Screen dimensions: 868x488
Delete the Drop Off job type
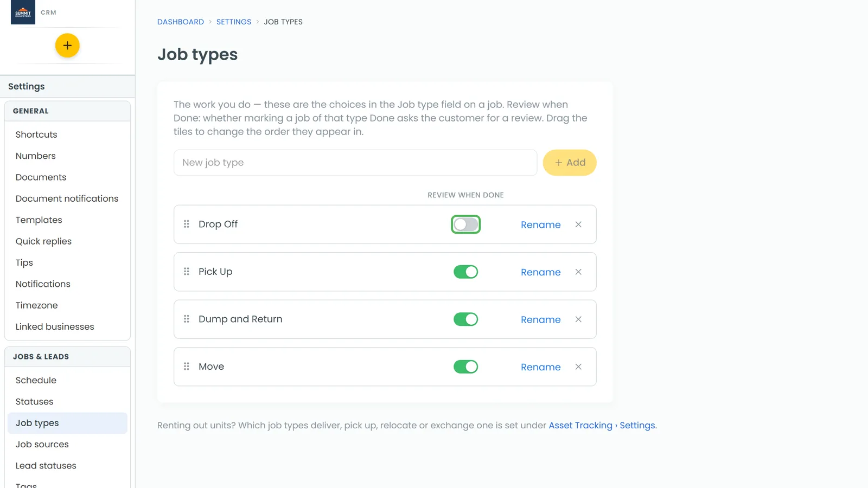[578, 224]
